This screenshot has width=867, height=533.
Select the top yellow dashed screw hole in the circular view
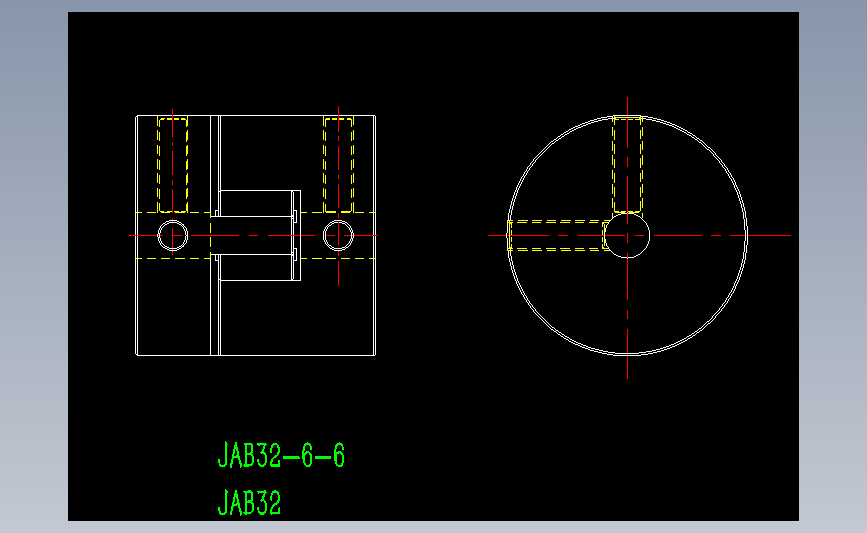pos(627,164)
